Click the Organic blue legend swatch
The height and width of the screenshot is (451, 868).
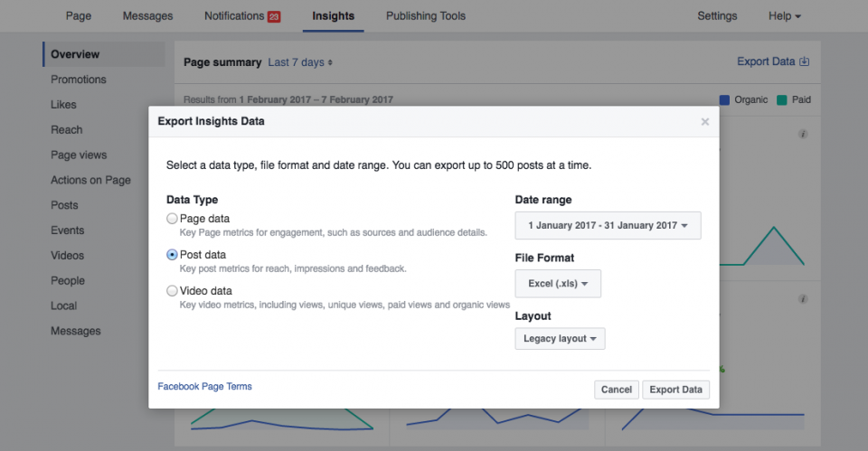pyautogui.click(x=724, y=100)
